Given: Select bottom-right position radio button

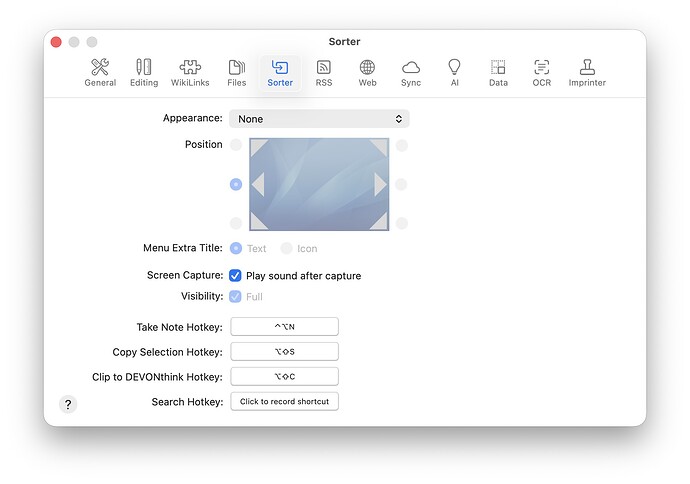Looking at the screenshot, I should tap(401, 223).
